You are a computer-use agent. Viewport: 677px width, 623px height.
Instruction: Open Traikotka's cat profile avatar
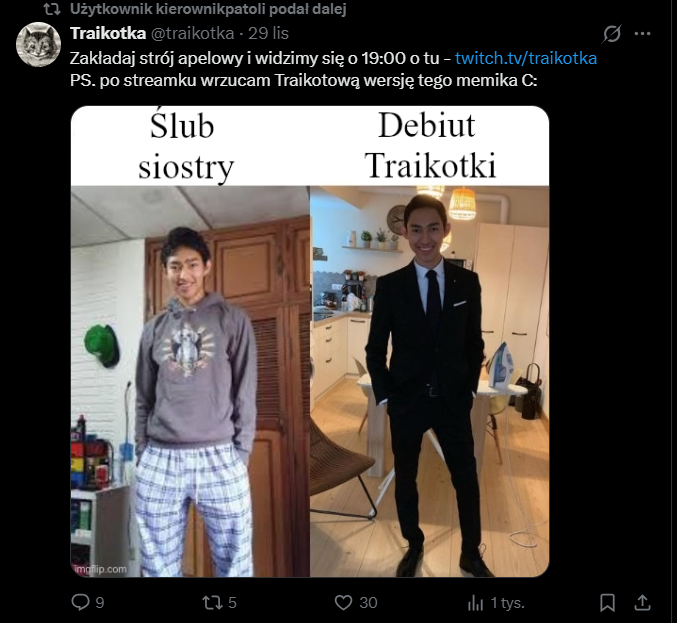[x=38, y=45]
